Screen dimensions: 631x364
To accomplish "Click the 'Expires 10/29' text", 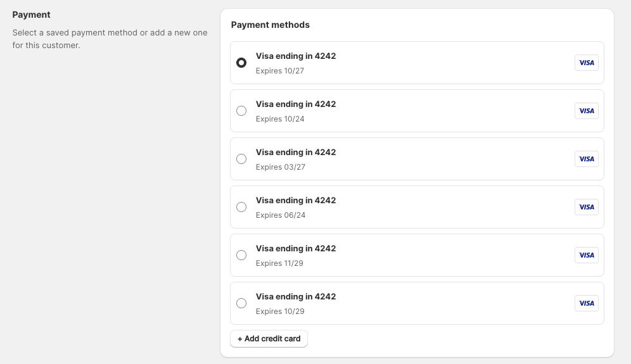I will [280, 311].
